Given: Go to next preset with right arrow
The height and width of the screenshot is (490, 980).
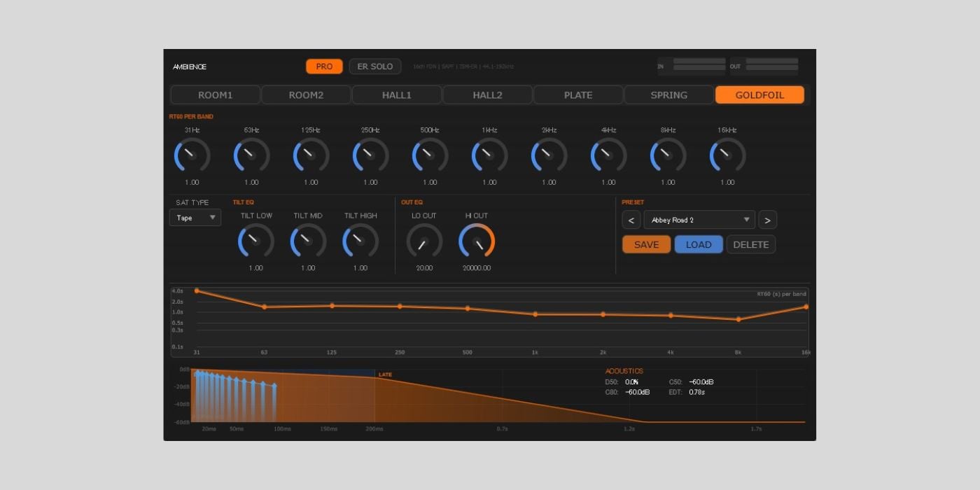Looking at the screenshot, I should (x=767, y=220).
